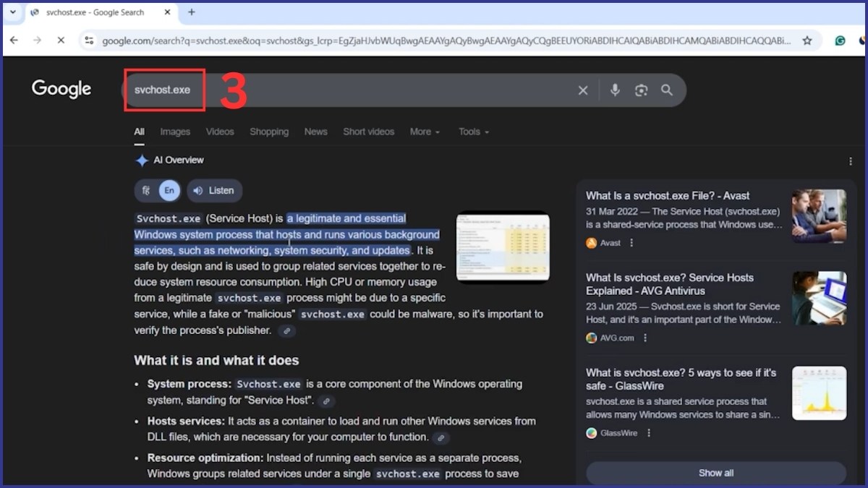Click the svchost.exe search input field
Screen dimensions: 868x488
click(x=347, y=90)
